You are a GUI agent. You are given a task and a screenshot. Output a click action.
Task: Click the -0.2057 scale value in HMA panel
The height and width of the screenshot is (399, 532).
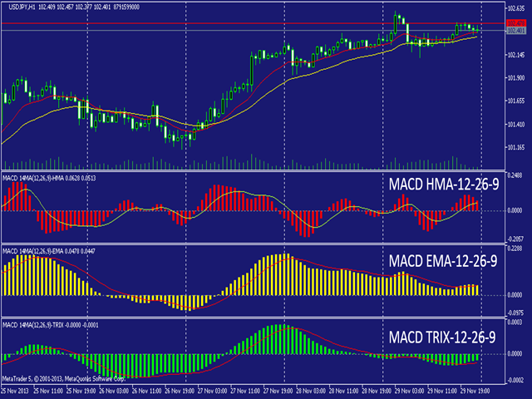coord(515,239)
